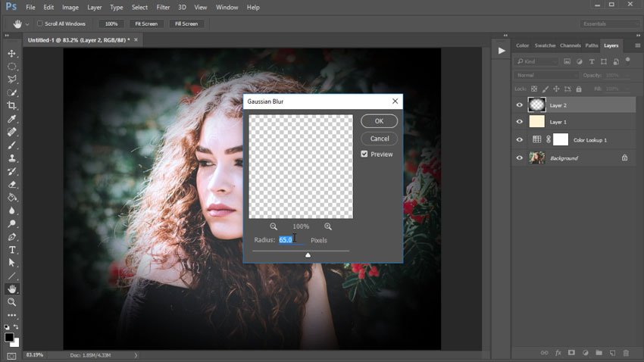Select the Horizontal Type tool

tap(11, 250)
